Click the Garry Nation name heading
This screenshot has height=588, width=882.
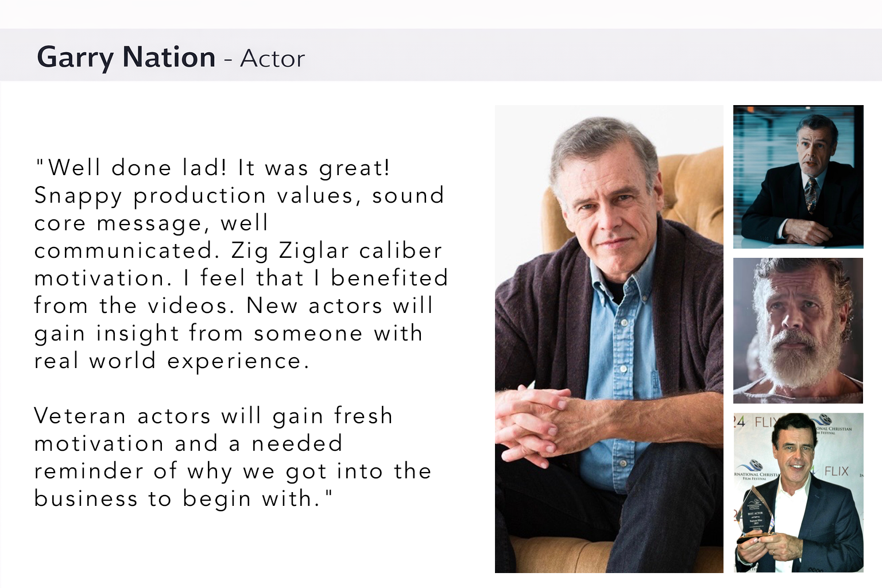126,57
